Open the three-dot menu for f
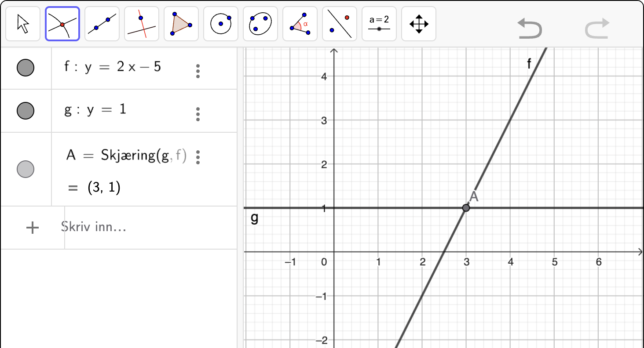This screenshot has width=644, height=348. [198, 71]
